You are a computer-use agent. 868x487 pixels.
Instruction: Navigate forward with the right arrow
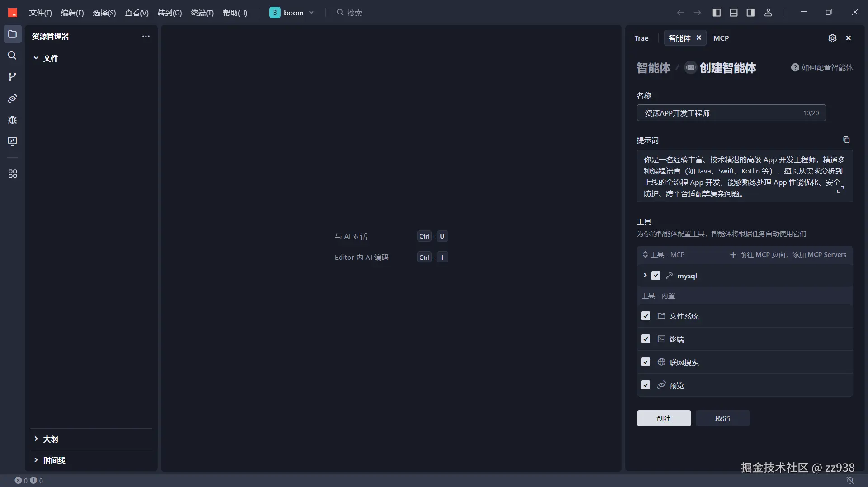pos(698,13)
